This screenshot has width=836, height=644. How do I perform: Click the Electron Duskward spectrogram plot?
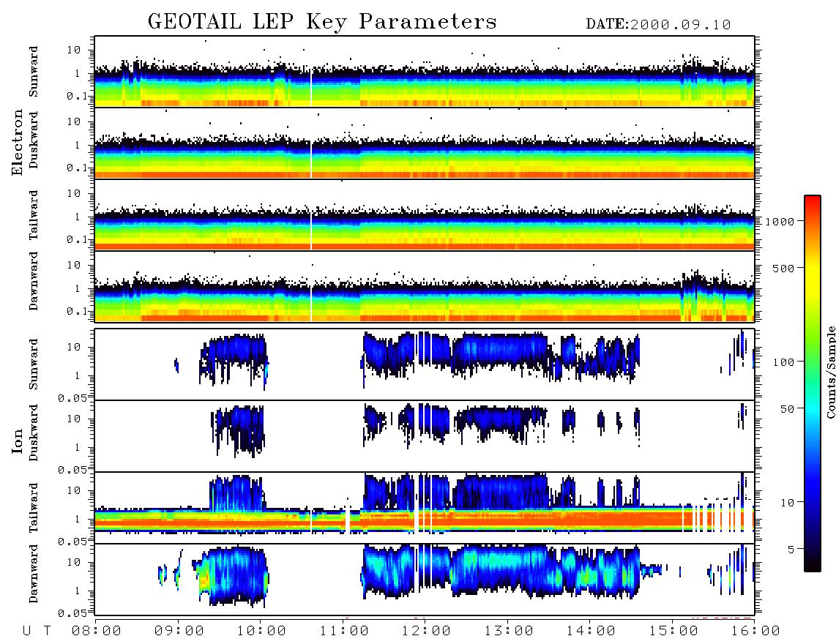pyautogui.click(x=425, y=143)
